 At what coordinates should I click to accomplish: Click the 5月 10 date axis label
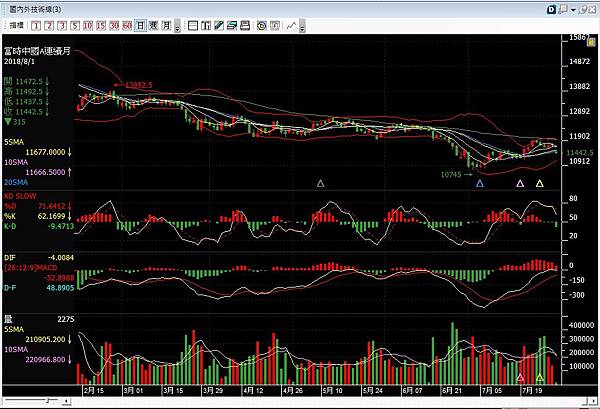click(x=333, y=391)
